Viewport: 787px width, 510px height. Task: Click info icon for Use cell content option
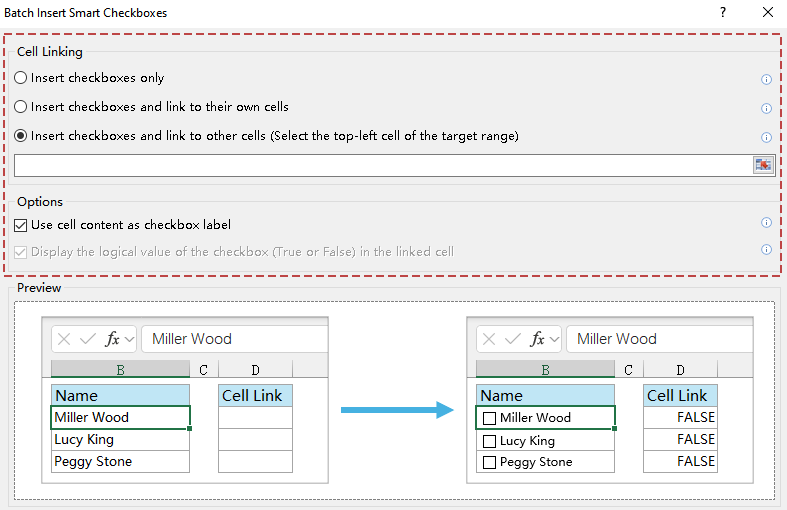767,223
